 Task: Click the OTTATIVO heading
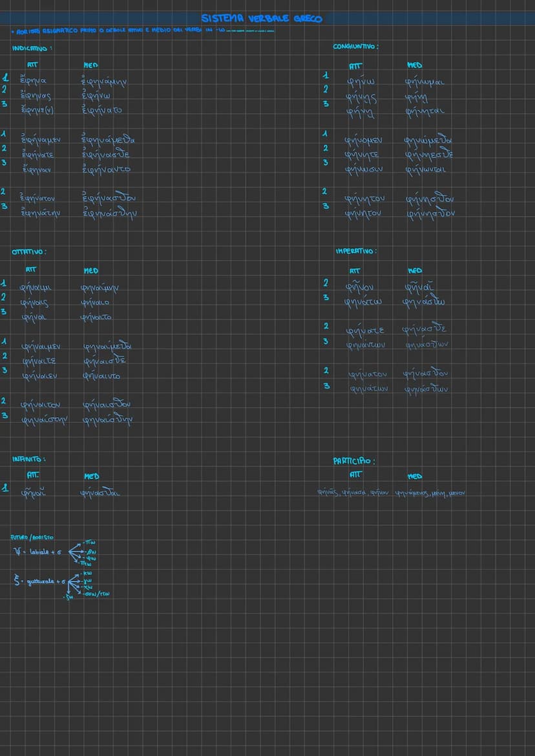[x=29, y=252]
